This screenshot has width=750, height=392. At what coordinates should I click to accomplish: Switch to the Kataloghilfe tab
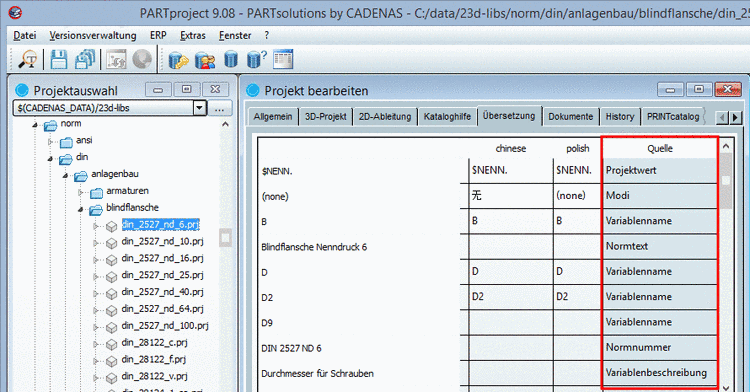tap(447, 117)
